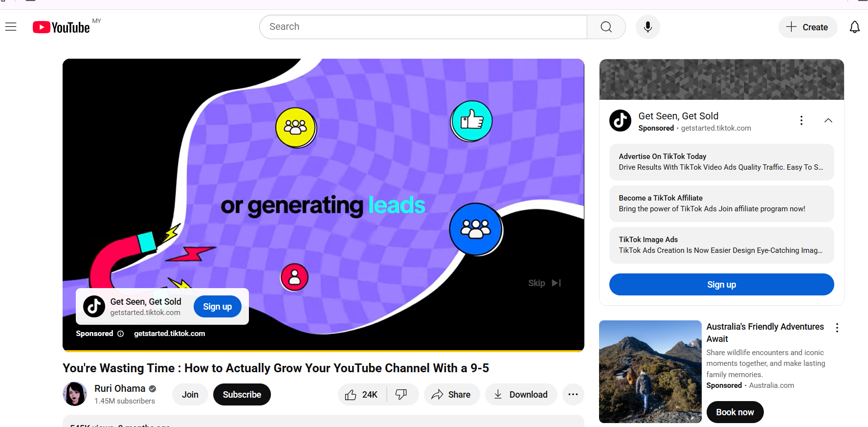
Task: Collapse the TikTok ad panel chevron
Action: pos(828,120)
